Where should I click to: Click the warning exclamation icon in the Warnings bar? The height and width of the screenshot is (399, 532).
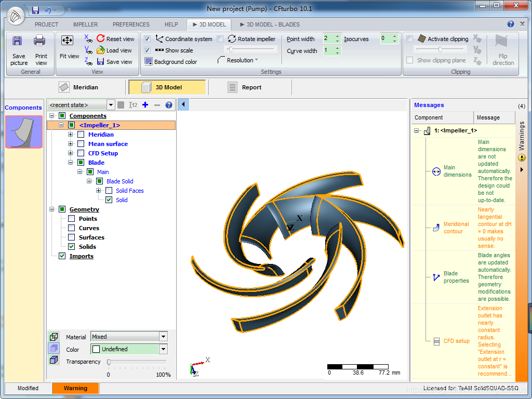point(522,158)
